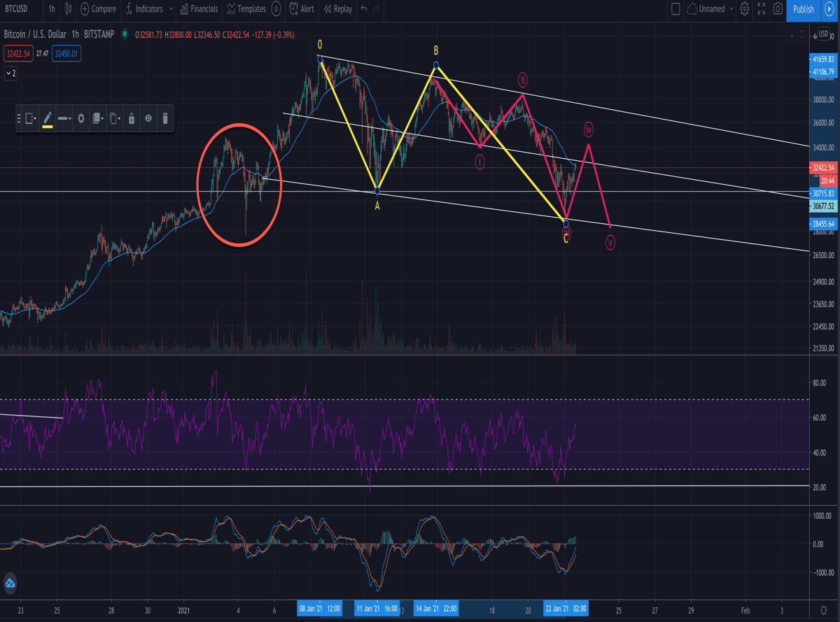Select the drawing anchor point at label 0
The width and height of the screenshot is (840, 622).
[320, 59]
